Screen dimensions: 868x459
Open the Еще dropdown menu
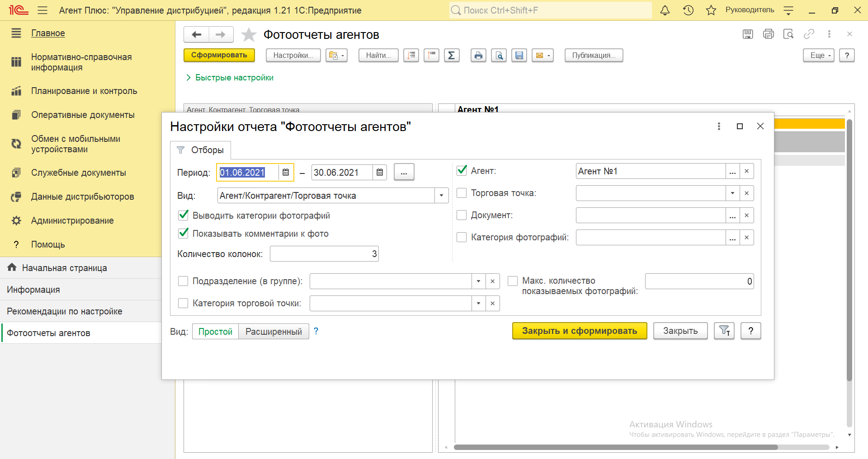point(818,55)
